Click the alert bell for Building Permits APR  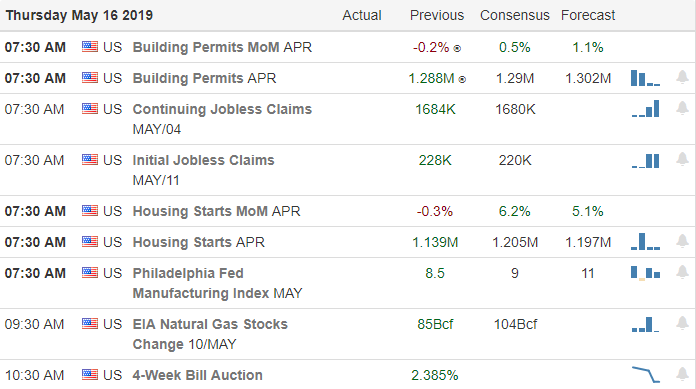[682, 78]
